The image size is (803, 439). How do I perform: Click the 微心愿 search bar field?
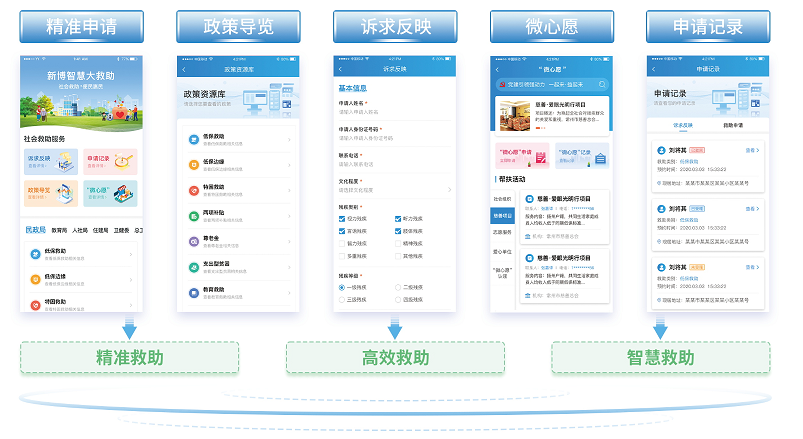[552, 84]
